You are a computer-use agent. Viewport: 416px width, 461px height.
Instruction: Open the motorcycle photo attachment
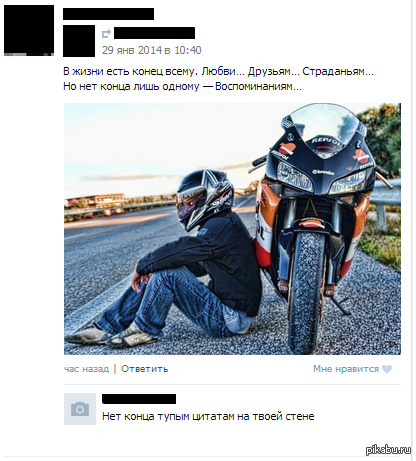(x=232, y=229)
